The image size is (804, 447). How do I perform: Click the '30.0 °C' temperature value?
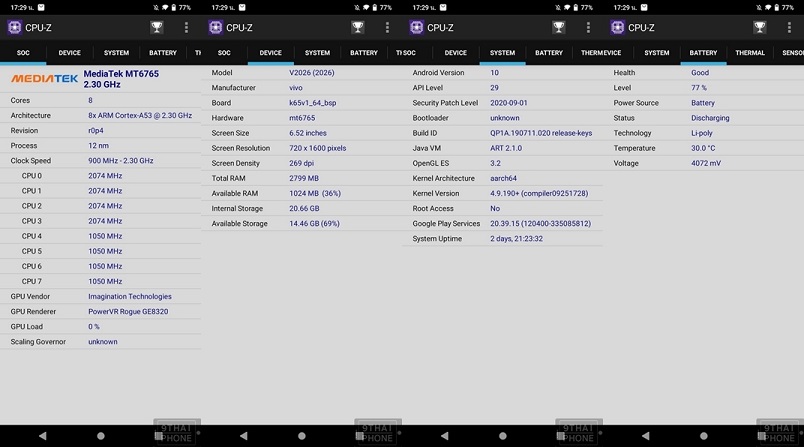703,148
